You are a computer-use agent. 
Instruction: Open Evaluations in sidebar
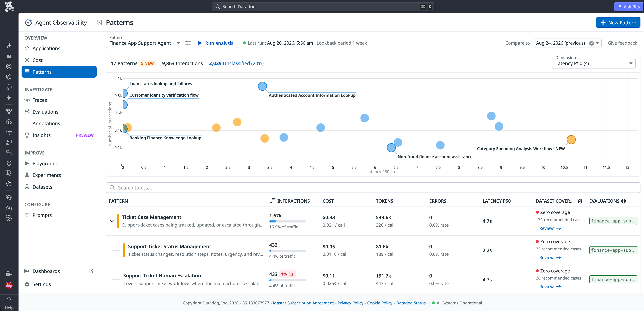click(x=45, y=112)
